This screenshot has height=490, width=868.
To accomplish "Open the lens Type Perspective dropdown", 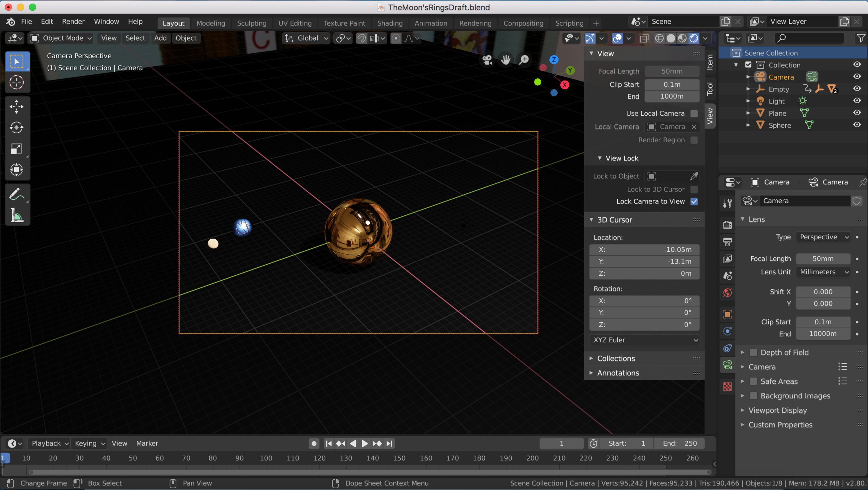I will coord(823,237).
